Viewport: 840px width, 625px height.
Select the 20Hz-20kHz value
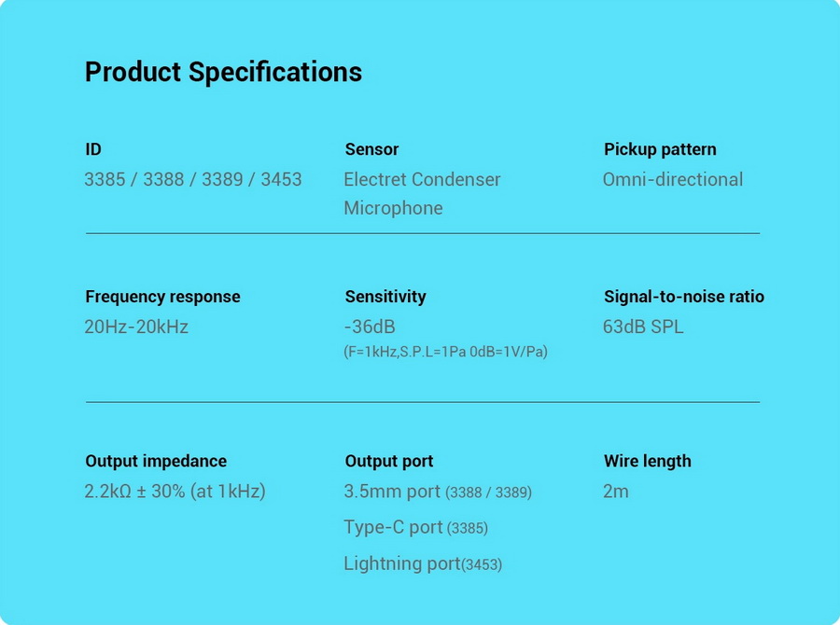click(x=136, y=326)
